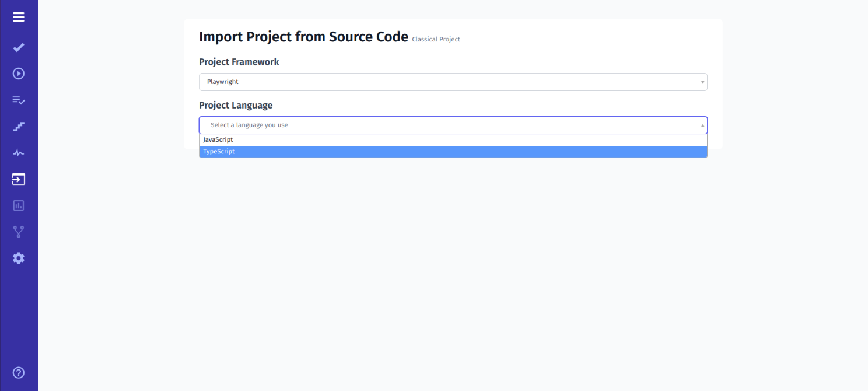Image resolution: width=868 pixels, height=391 pixels.
Task: Click the language selection input field
Action: pos(408,125)
